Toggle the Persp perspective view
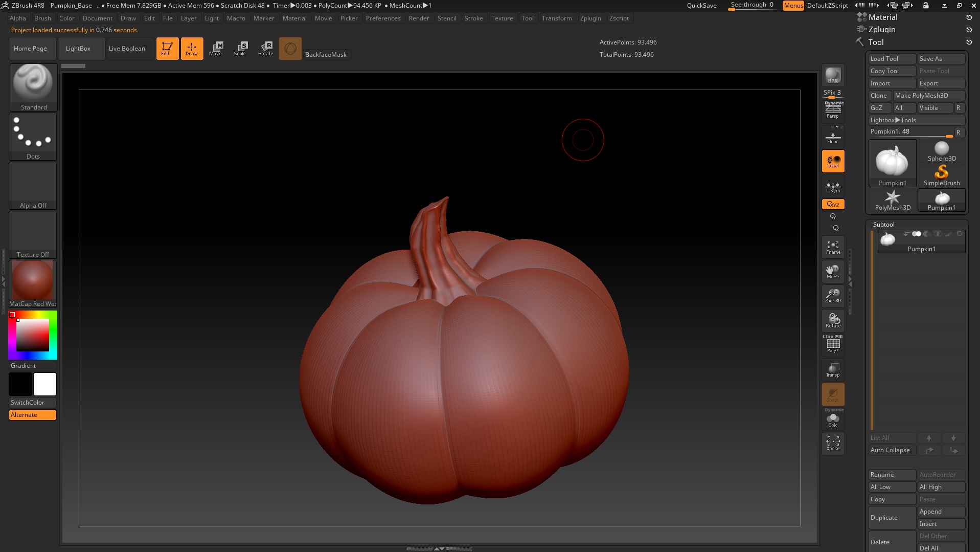The image size is (980, 552). coord(833,111)
